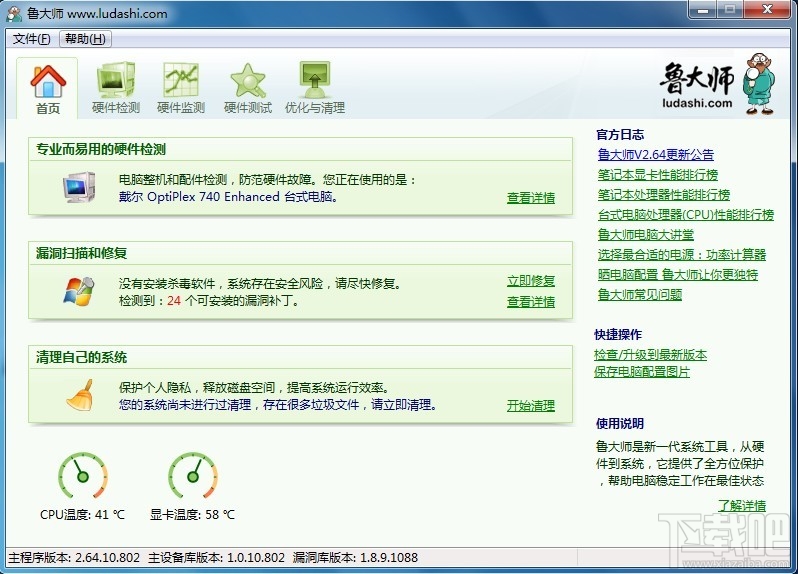
Task: Click the 立即修复 link
Action: pos(531,281)
